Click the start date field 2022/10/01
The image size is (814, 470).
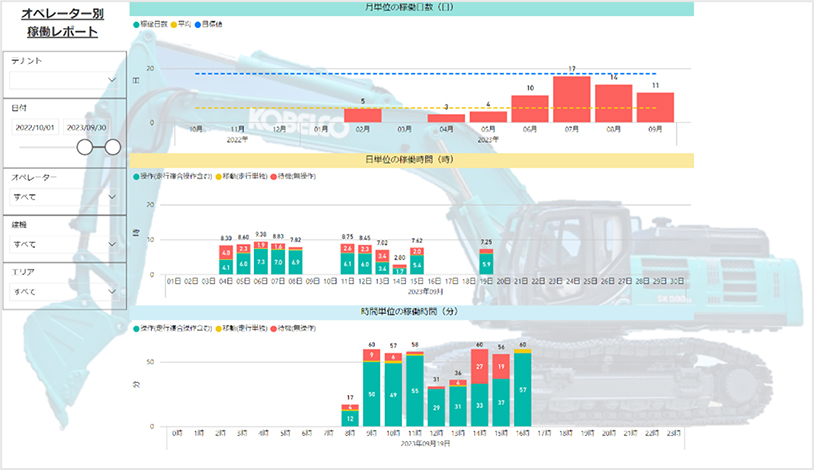pos(35,127)
